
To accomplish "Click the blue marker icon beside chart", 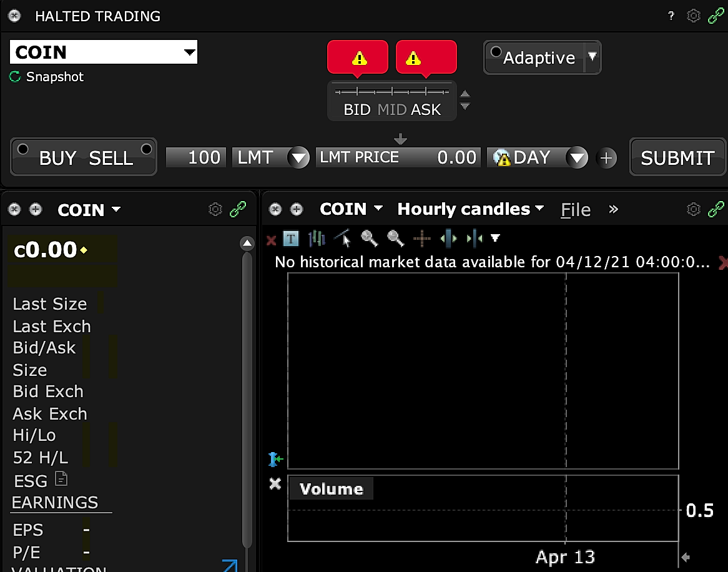I will click(276, 459).
